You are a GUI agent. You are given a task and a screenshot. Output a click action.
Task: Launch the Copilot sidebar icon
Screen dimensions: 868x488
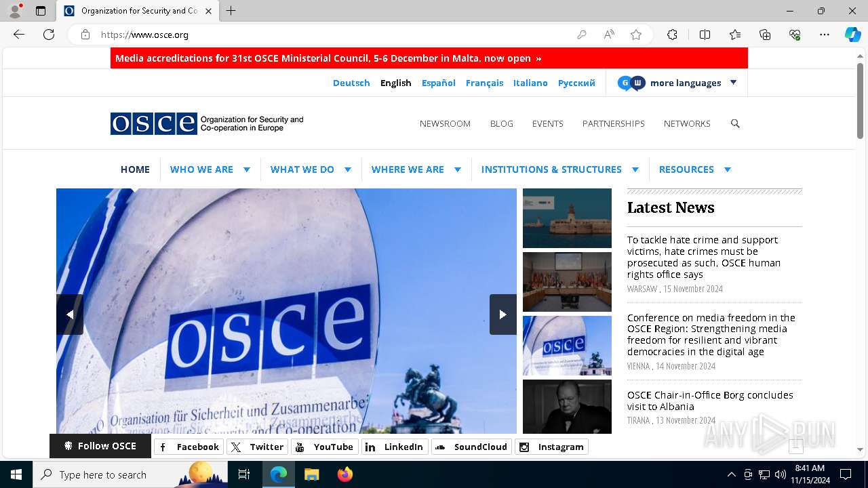[852, 35]
